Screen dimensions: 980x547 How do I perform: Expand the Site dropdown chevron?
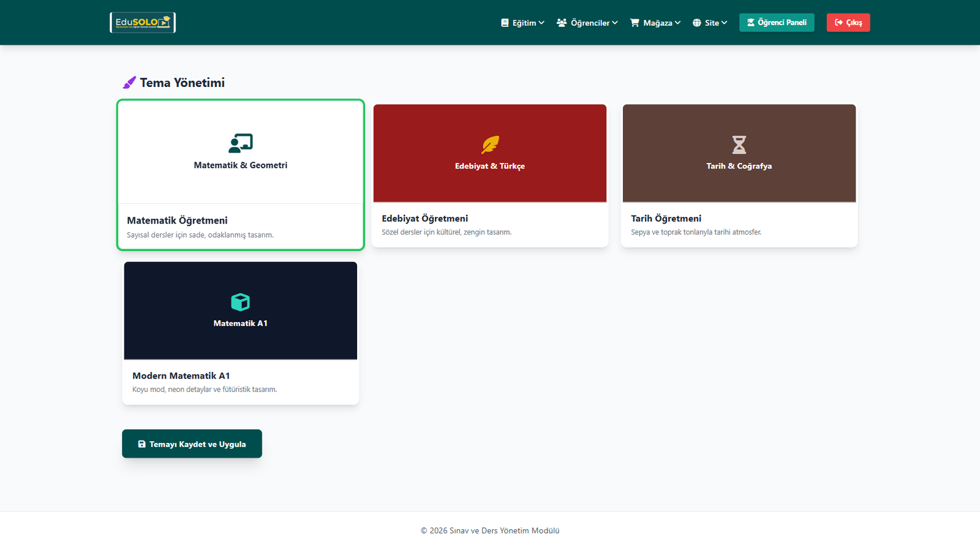click(725, 23)
